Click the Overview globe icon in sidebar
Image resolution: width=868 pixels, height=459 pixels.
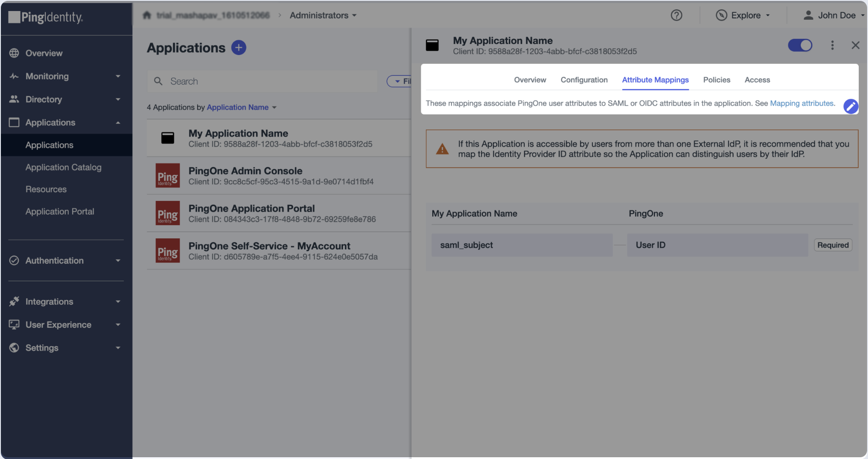click(14, 53)
